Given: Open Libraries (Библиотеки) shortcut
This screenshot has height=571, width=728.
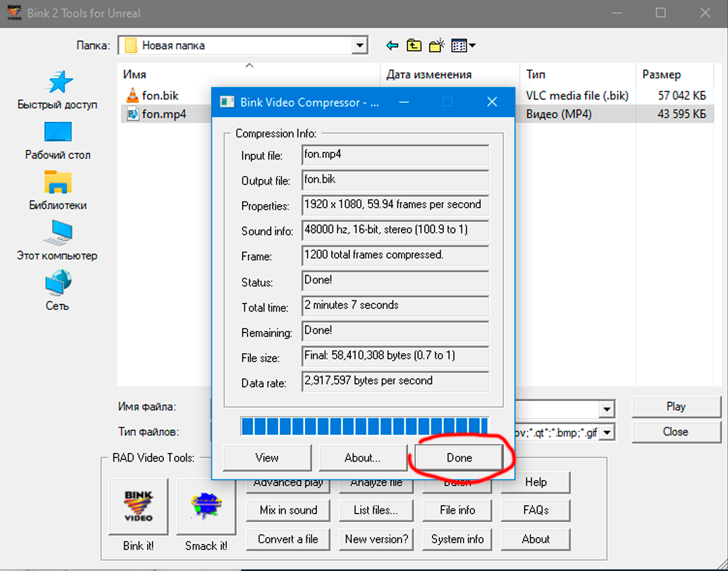Looking at the screenshot, I should click(57, 191).
